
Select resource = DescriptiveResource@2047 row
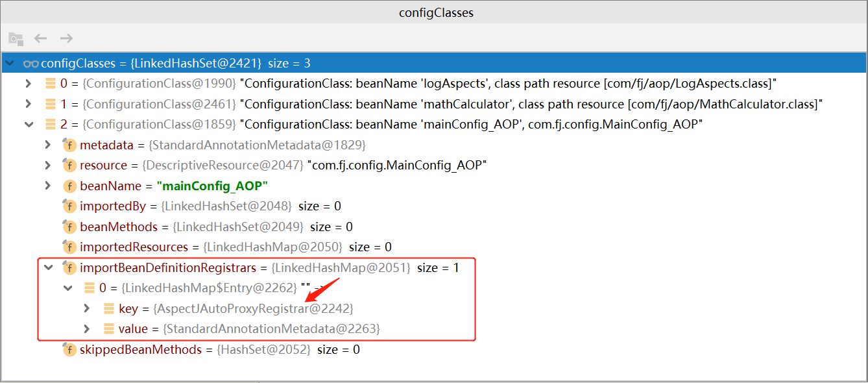283,165
